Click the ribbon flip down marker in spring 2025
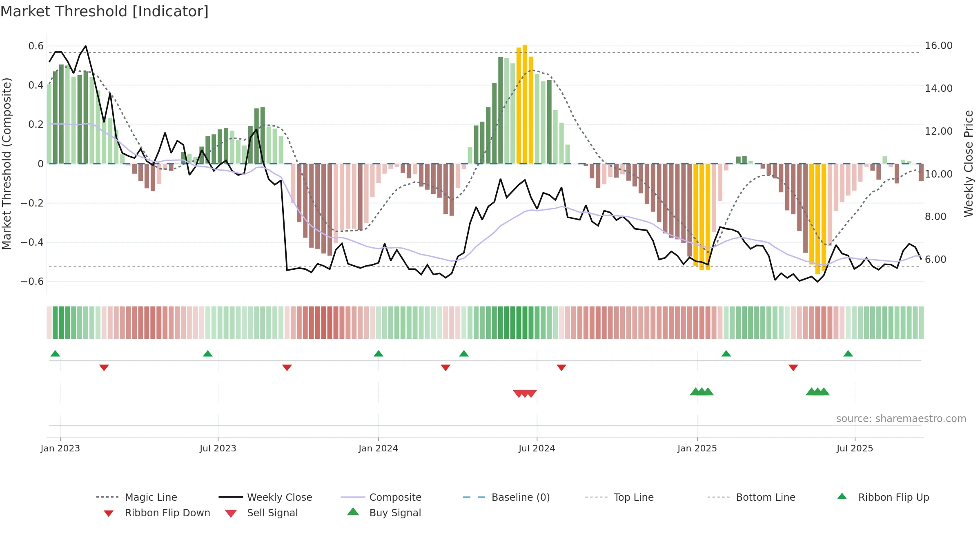980x551 pixels. [x=793, y=368]
